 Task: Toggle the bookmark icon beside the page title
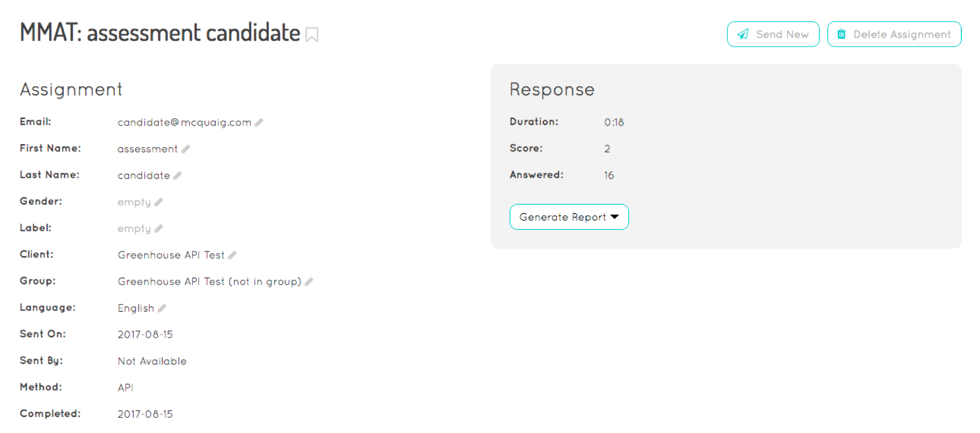312,34
